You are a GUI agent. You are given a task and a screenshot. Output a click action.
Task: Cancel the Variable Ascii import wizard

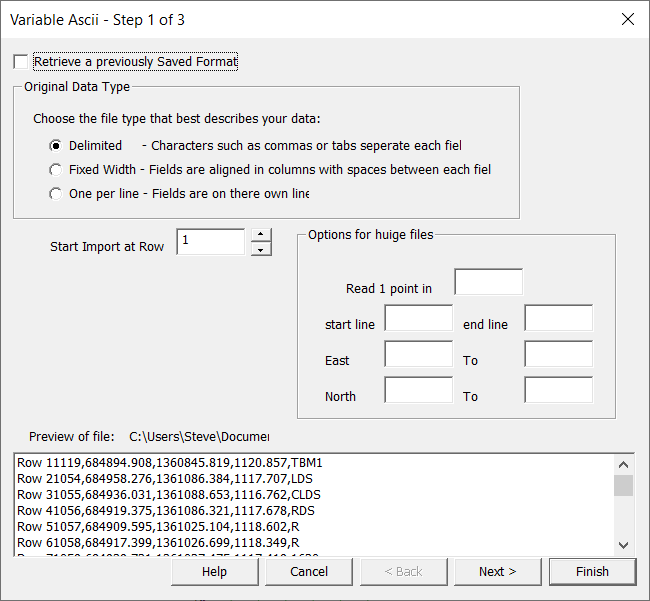(x=309, y=572)
